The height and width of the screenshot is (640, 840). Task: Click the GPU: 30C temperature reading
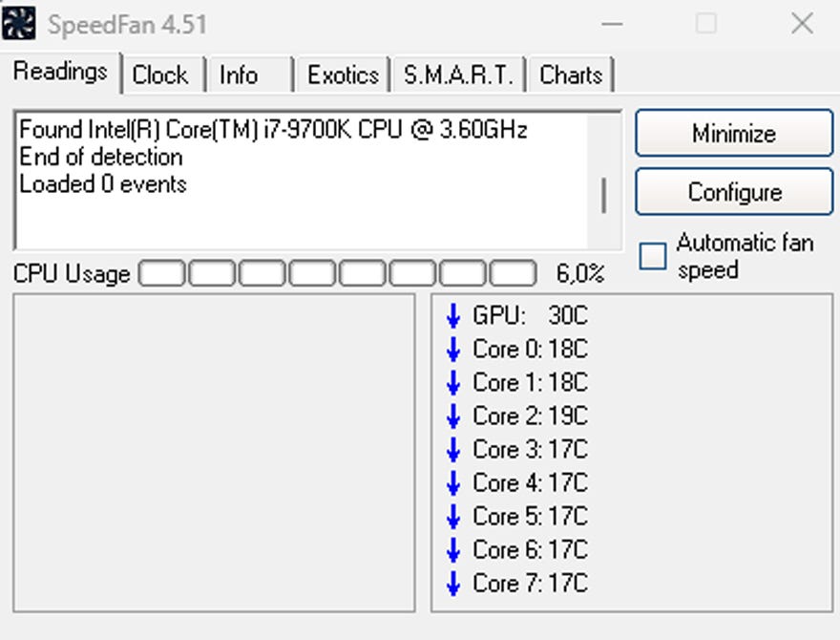pos(531,316)
